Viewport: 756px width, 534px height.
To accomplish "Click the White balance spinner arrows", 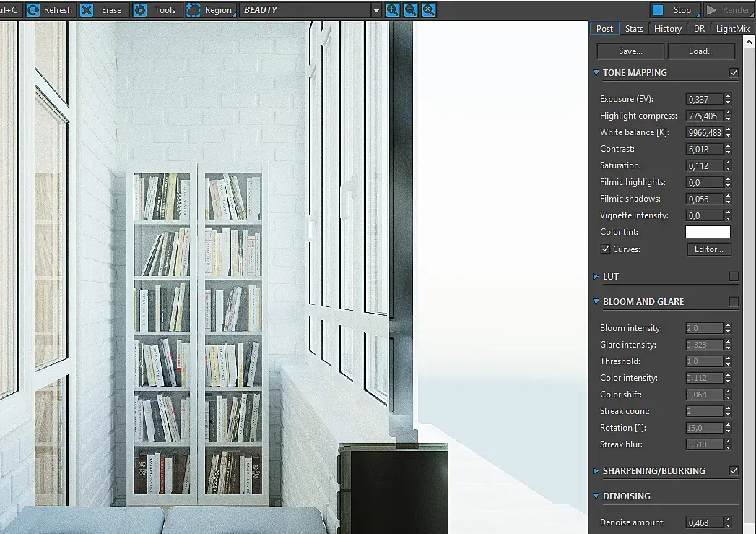I will tap(728, 132).
